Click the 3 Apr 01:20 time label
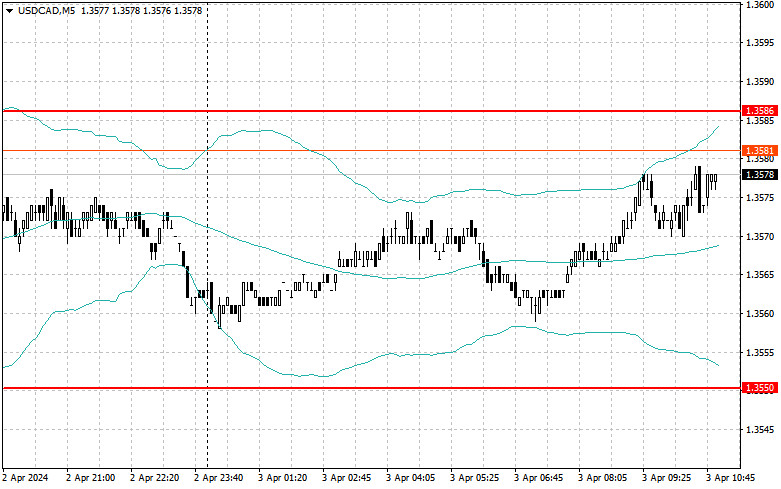 [282, 478]
